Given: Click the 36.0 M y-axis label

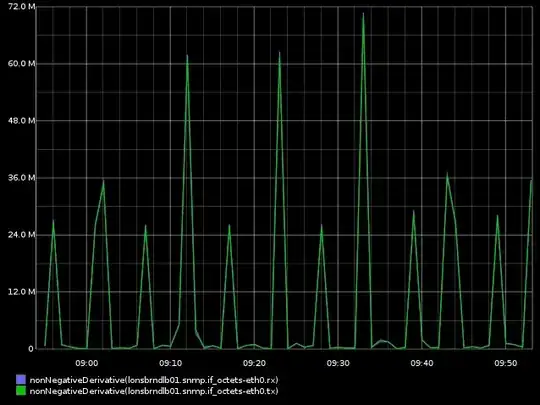Looking at the screenshot, I should [22, 178].
